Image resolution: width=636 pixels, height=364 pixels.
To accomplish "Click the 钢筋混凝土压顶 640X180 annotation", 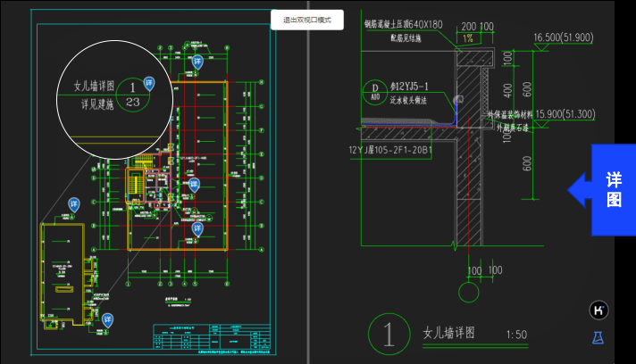I will click(403, 23).
